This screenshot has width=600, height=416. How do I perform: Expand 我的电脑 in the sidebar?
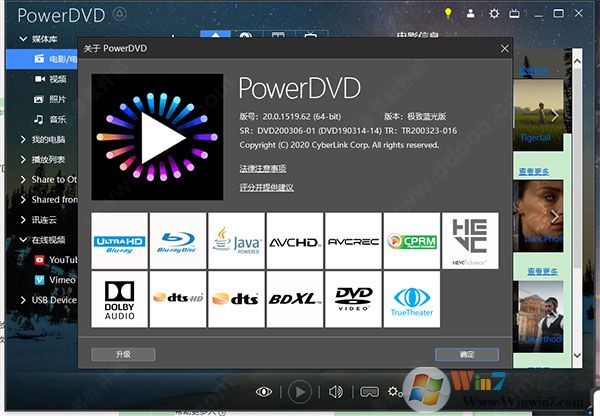click(x=23, y=140)
